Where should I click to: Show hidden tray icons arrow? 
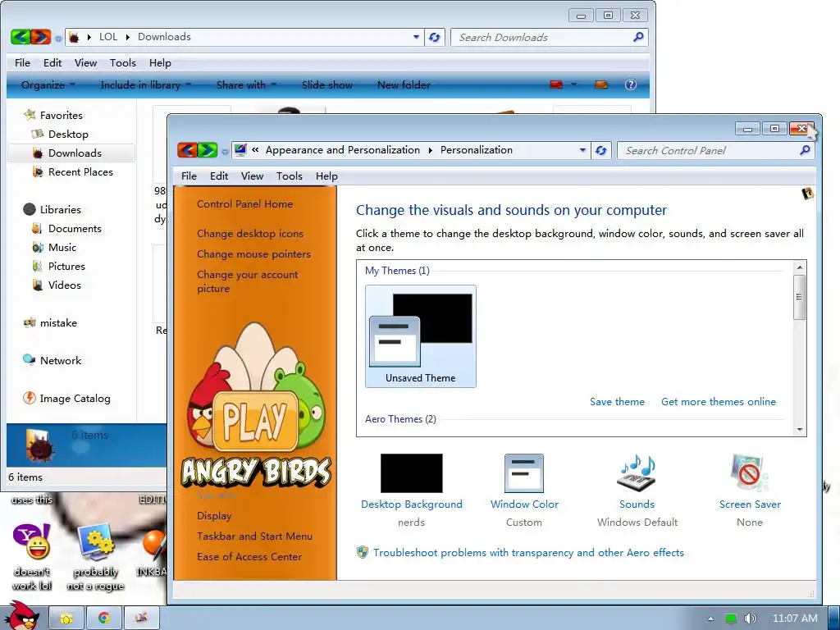[710, 619]
